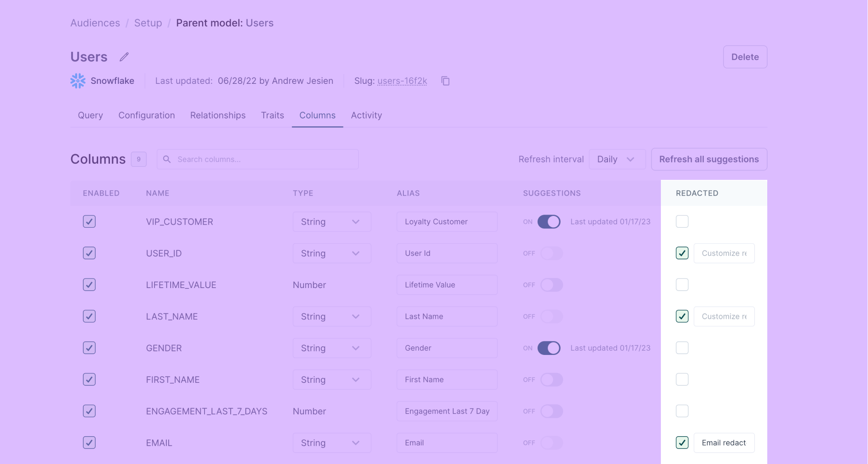Edit the Loyalty Customer alias field
868x464 pixels.
(x=447, y=222)
